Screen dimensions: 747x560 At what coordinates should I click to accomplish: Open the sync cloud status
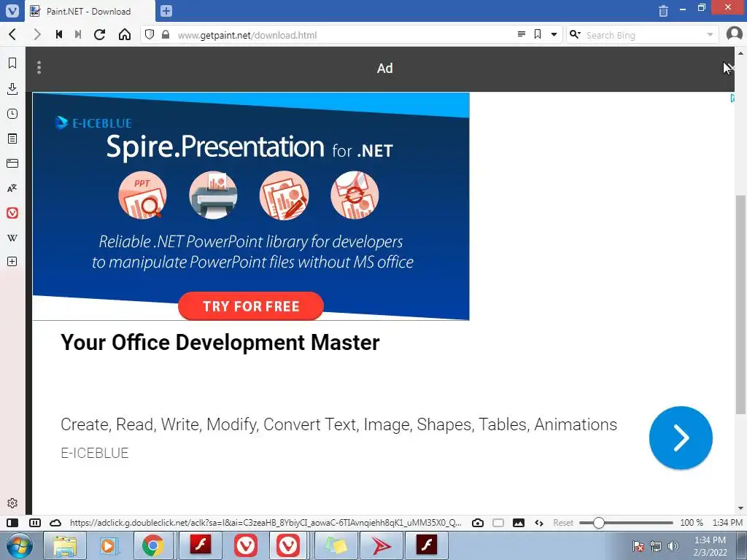point(55,523)
